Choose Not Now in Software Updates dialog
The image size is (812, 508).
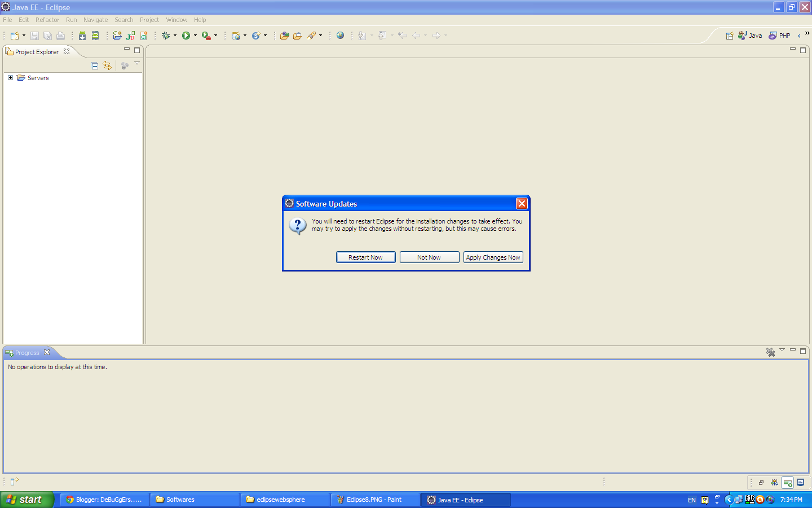[x=429, y=257]
